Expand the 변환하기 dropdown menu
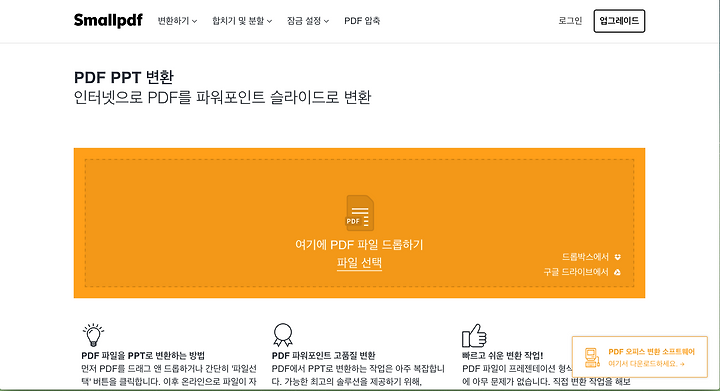 point(177,21)
